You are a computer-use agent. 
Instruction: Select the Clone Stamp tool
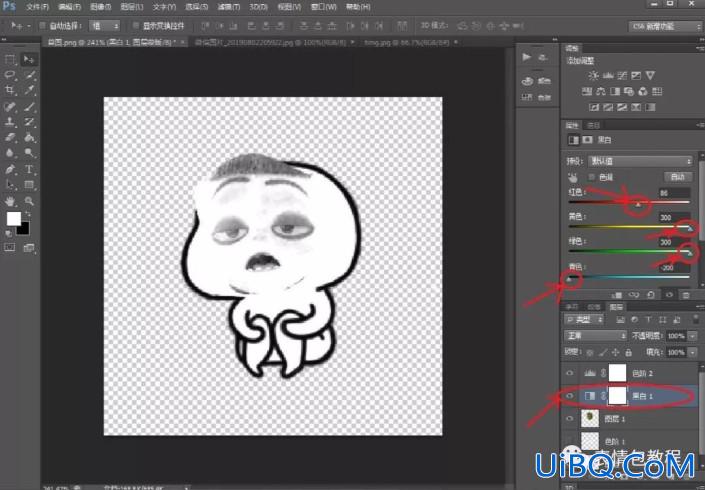(10, 122)
